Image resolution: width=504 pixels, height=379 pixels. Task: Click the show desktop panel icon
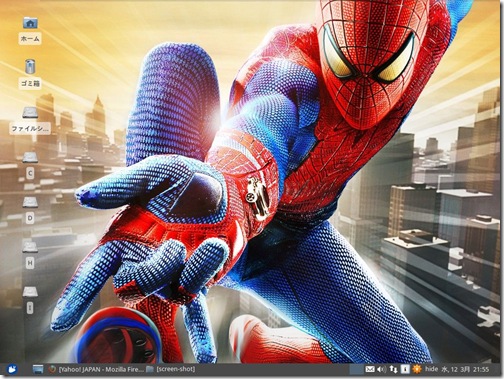tap(38, 369)
